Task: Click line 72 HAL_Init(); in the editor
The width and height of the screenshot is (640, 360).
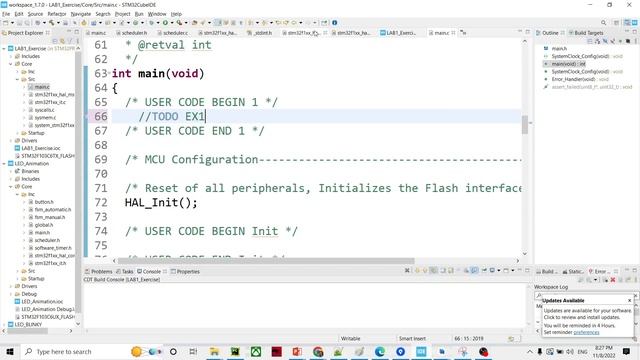Action: (161, 202)
